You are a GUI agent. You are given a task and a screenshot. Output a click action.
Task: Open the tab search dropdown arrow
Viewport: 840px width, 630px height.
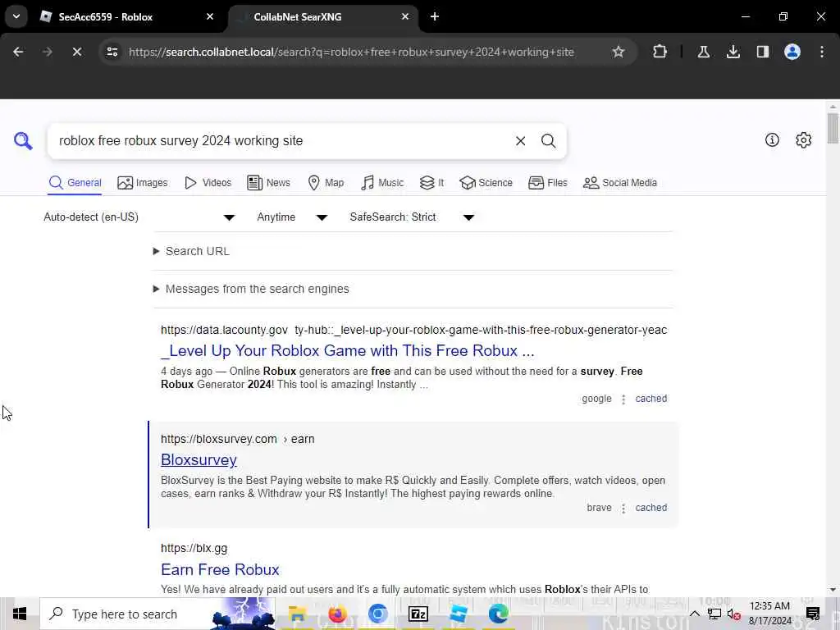(x=16, y=16)
